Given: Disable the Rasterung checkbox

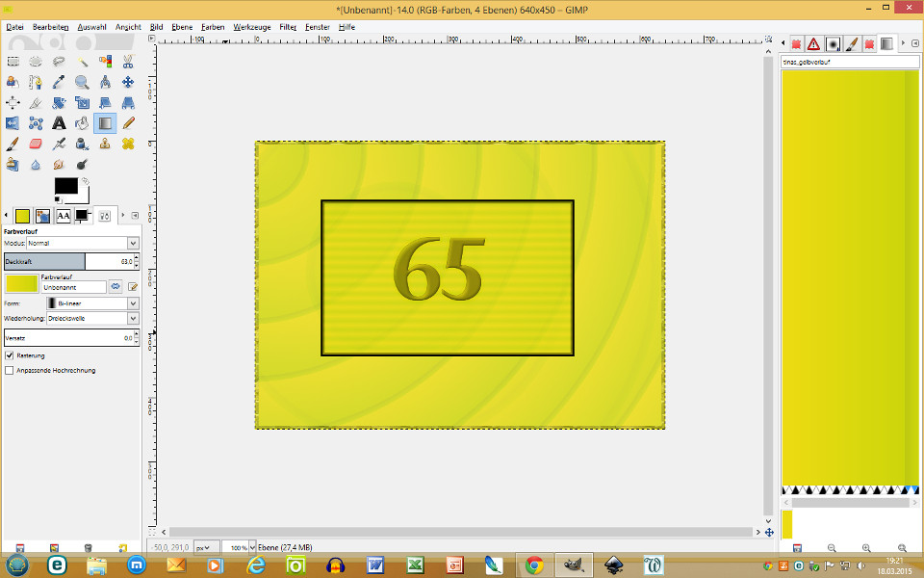Looking at the screenshot, I should pos(10,355).
